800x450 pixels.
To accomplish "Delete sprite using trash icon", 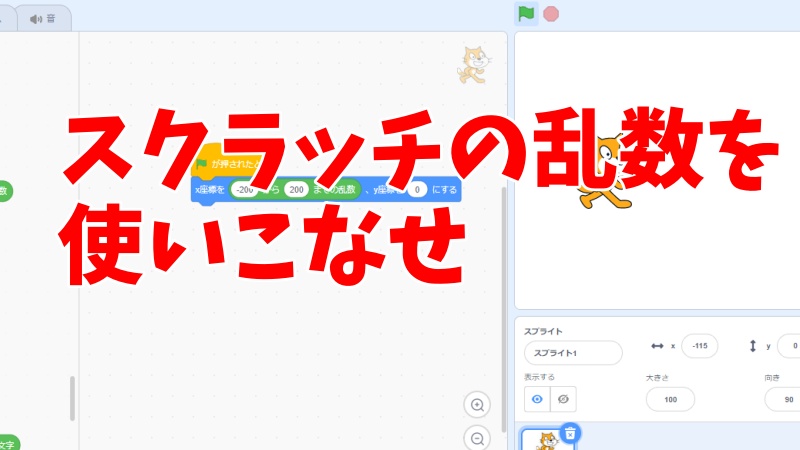I will (x=570, y=433).
